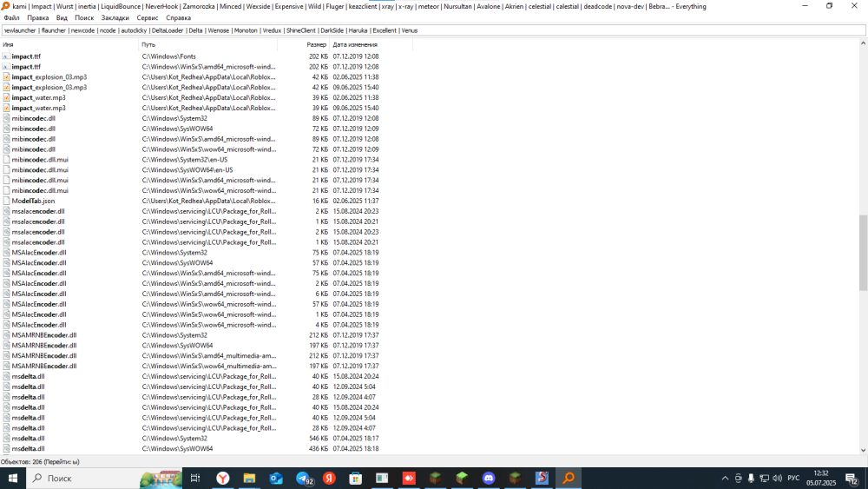This screenshot has width=868, height=489.
Task: Open the Вид menu
Action: tap(62, 17)
